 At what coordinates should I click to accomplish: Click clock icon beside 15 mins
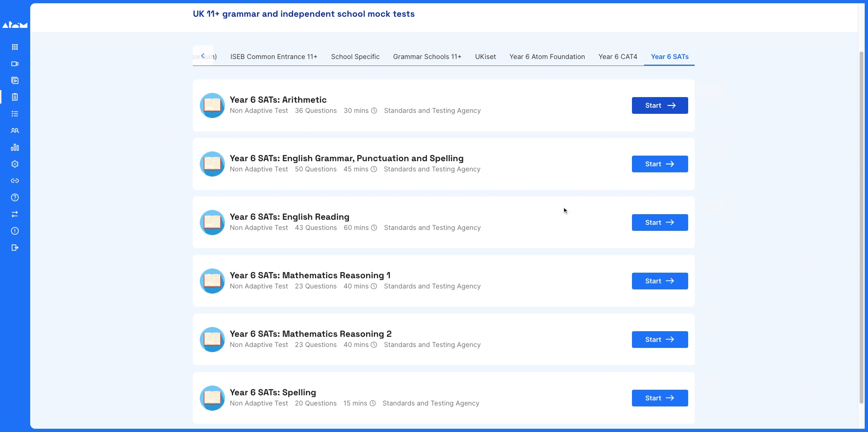(373, 403)
